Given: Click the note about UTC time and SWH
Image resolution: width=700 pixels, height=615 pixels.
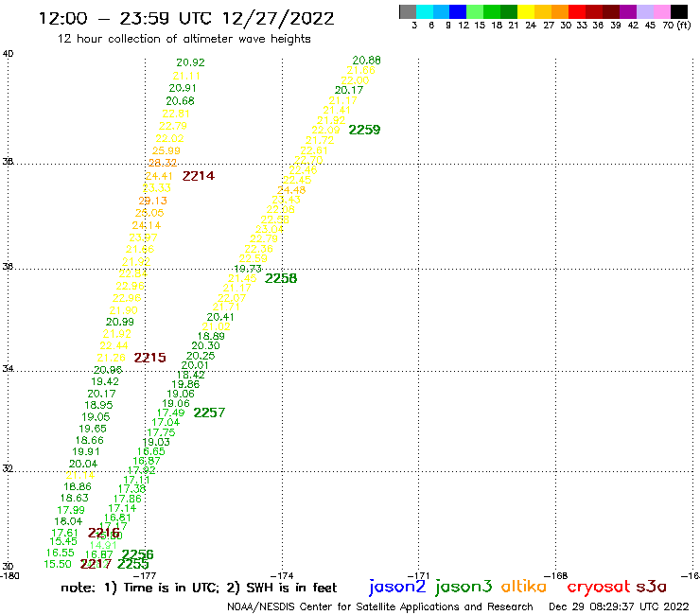Looking at the screenshot, I should (199, 588).
